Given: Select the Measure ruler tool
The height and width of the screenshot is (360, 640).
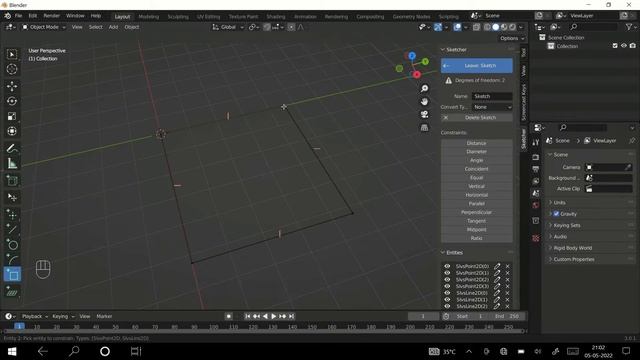Looking at the screenshot, I should [x=12, y=164].
